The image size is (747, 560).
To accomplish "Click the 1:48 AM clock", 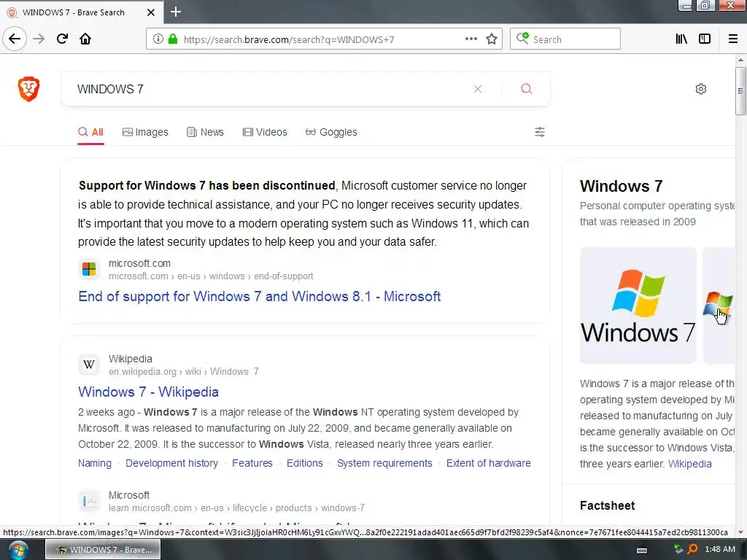I will coord(719,550).
